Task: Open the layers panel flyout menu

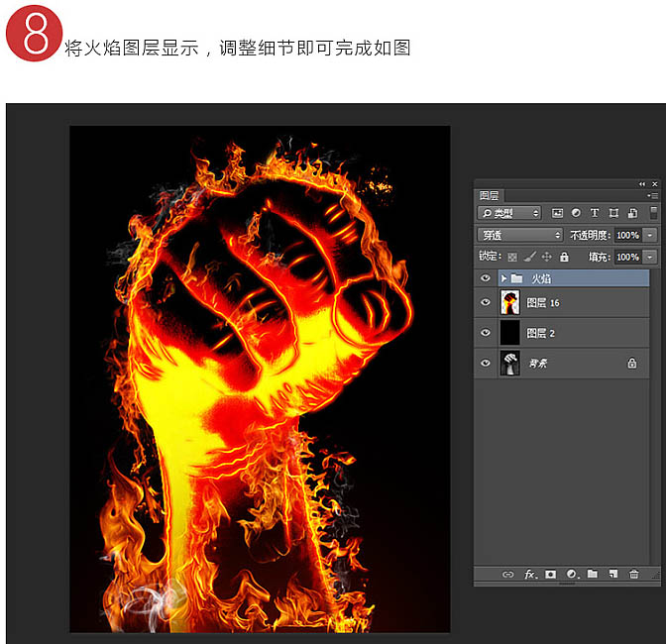Action: 652,195
